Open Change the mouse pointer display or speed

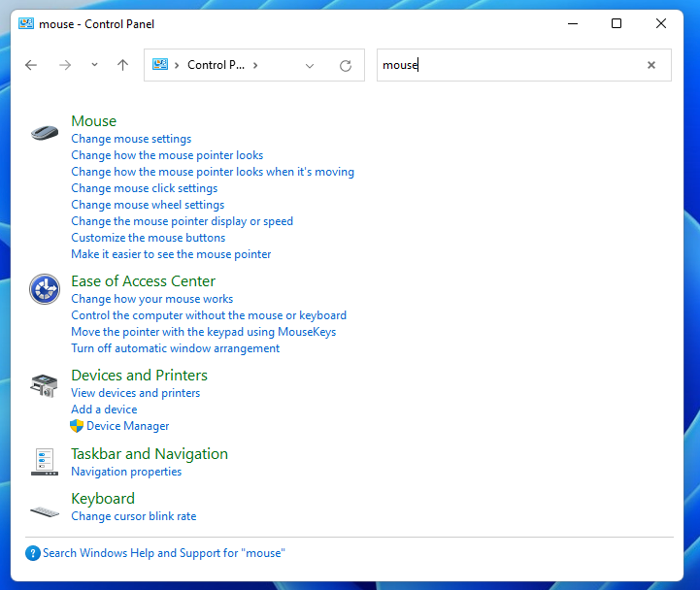183,221
